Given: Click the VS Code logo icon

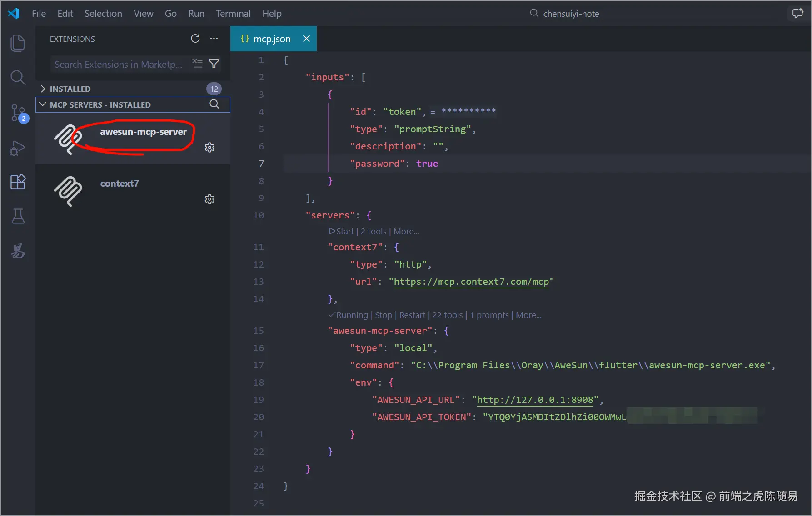Looking at the screenshot, I should 14,14.
